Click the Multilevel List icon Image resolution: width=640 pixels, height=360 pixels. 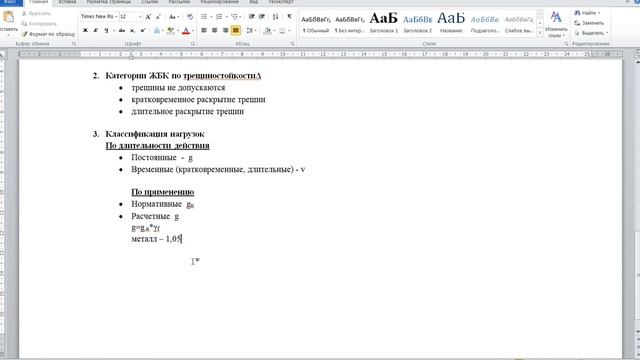coord(234,17)
